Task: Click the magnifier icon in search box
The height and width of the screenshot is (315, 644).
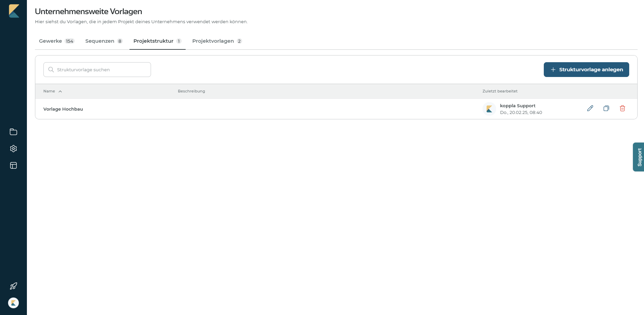Action: 51,70
